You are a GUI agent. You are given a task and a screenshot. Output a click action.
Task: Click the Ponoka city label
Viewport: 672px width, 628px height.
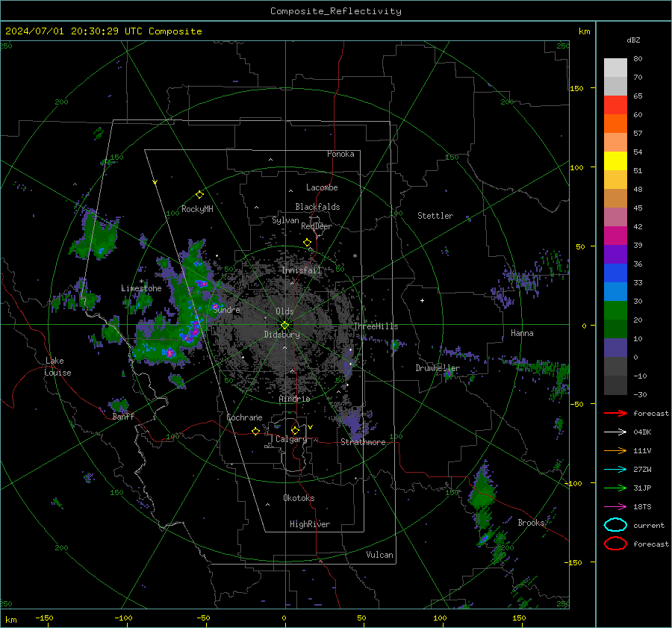[340, 154]
